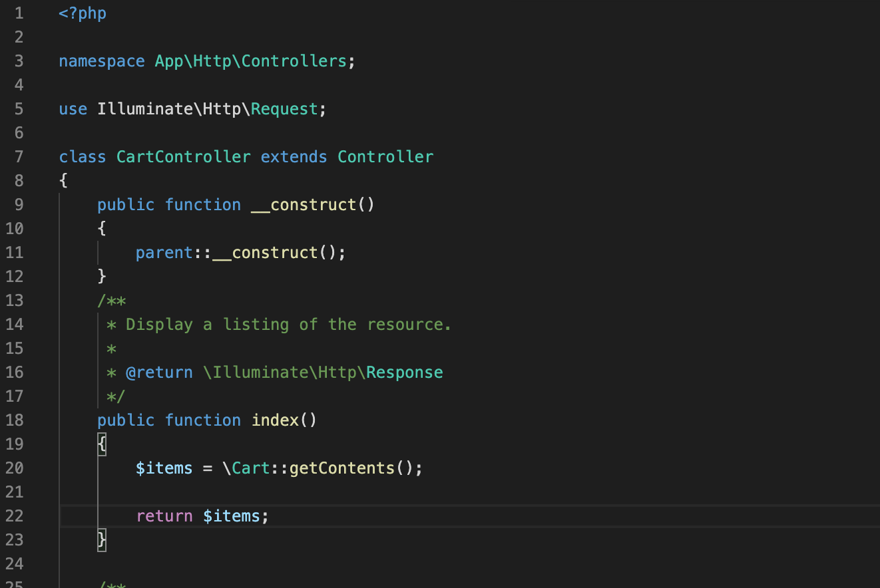
Task: Click $items in the return statement
Action: point(232,516)
